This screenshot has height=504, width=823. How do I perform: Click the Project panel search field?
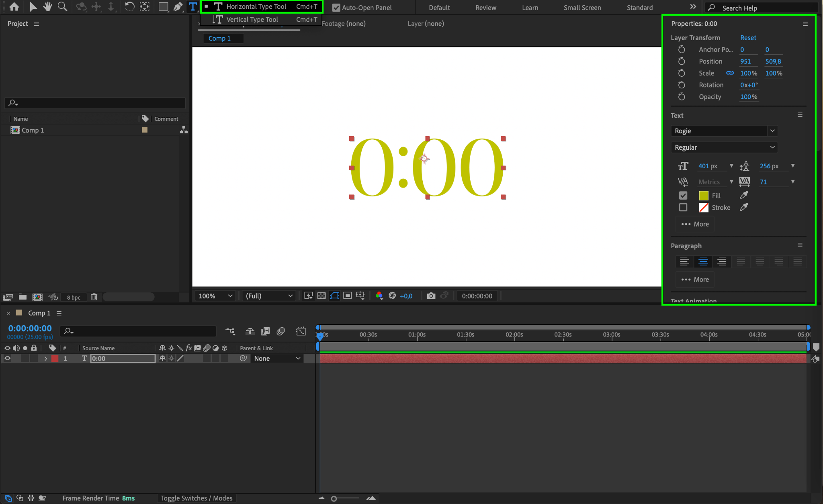pyautogui.click(x=95, y=103)
